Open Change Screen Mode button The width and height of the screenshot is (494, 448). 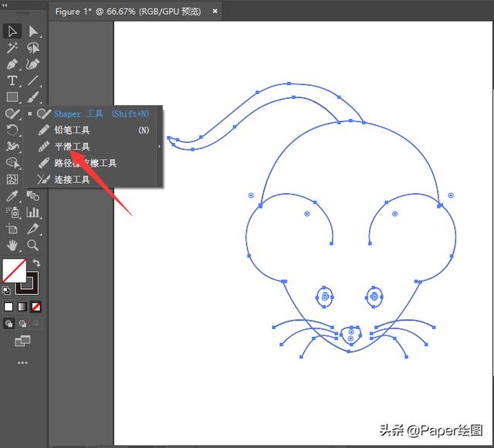[x=22, y=341]
